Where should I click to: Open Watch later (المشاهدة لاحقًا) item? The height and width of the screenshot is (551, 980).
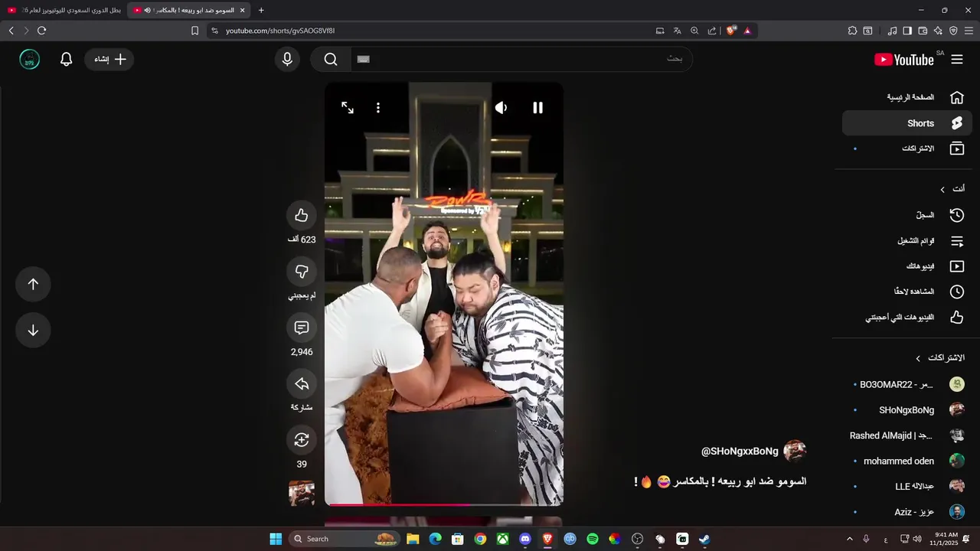tap(907, 292)
